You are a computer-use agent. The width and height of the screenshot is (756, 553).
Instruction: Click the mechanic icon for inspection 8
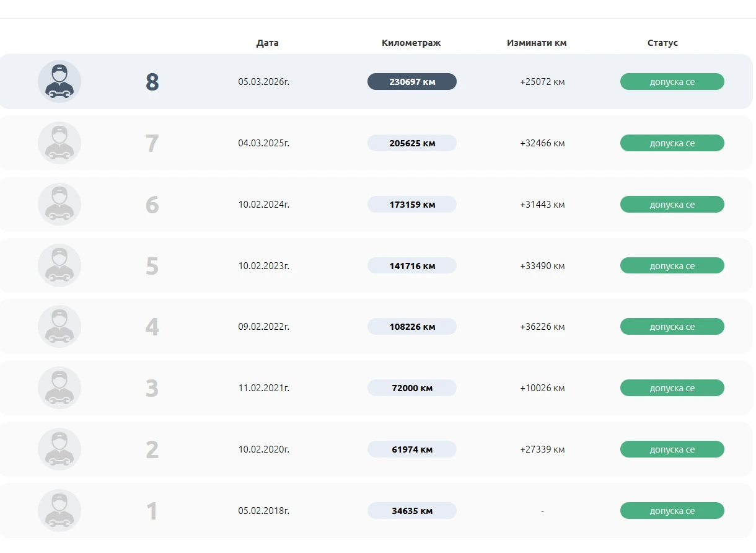[59, 82]
